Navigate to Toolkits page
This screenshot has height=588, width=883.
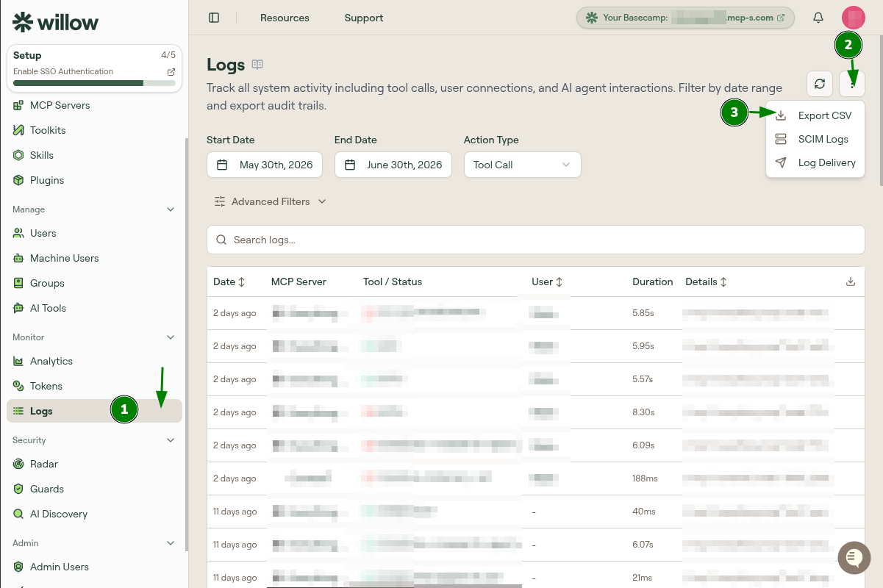tap(94, 130)
